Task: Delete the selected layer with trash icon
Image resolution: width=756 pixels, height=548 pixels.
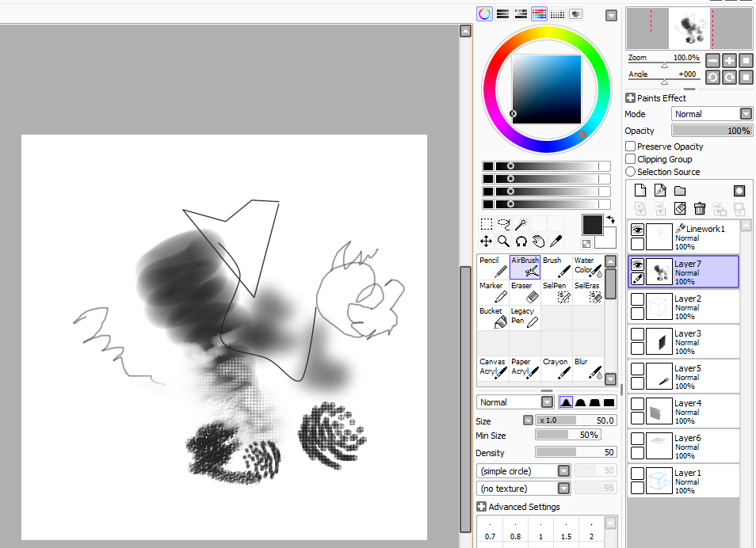Action: point(700,209)
